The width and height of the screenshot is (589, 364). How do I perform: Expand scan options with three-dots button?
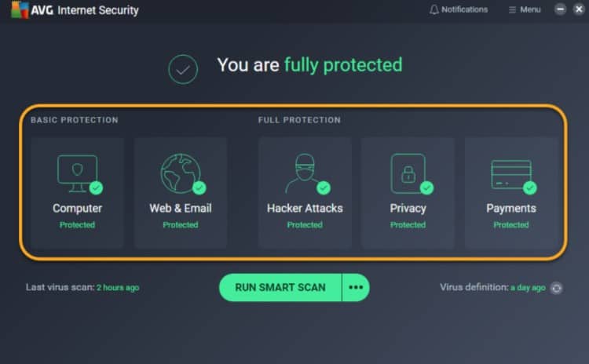click(x=356, y=287)
